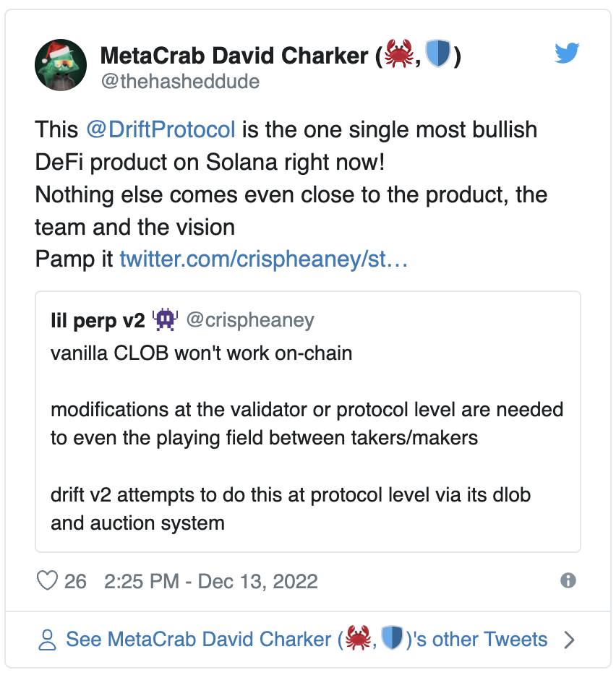Screen dimensions: 616x675
Task: Open the @thehasheddude handle
Action: [x=179, y=81]
